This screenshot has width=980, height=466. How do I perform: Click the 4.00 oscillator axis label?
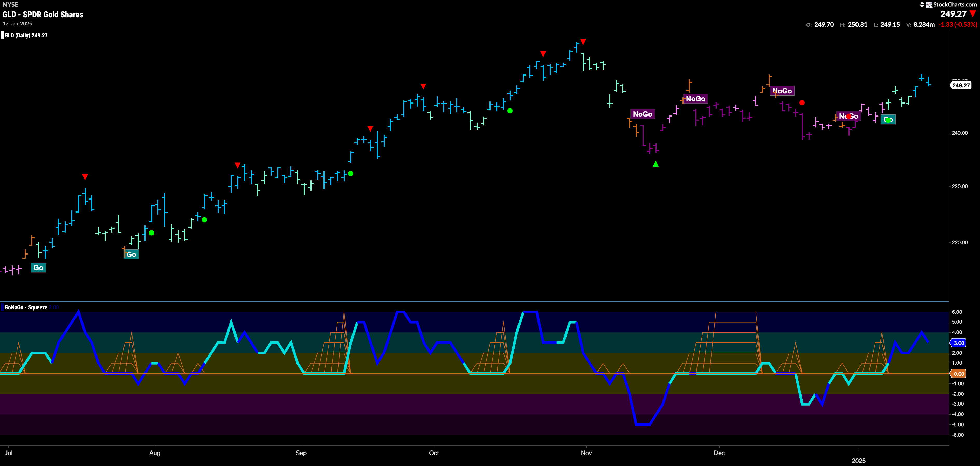click(957, 332)
